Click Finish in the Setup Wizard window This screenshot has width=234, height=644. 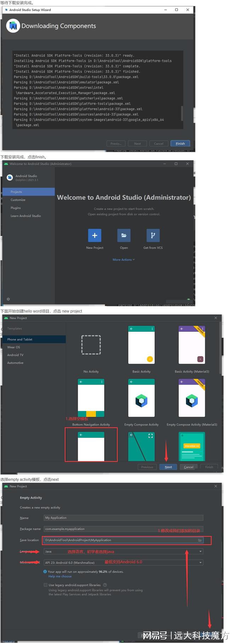pos(180,143)
